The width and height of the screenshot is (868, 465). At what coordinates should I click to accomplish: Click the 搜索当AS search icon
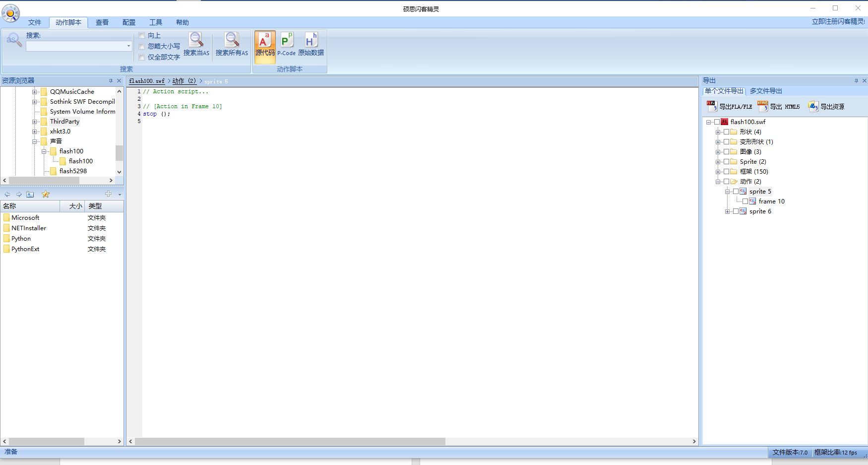pos(196,40)
